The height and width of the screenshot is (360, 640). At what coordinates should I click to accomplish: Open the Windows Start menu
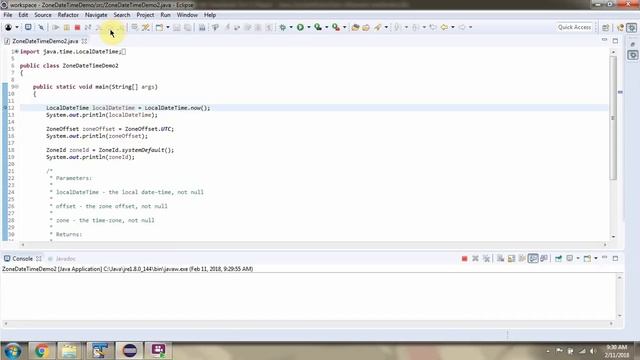coord(12,351)
